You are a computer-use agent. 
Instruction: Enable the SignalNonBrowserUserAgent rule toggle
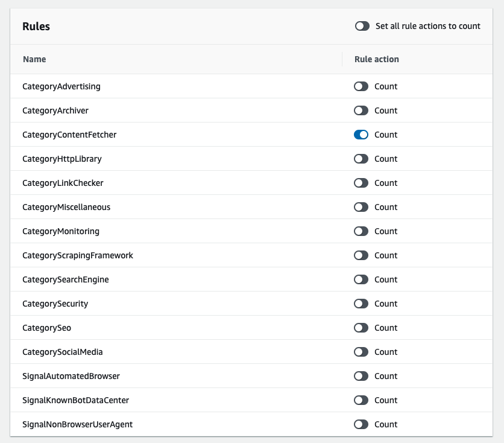coord(361,424)
